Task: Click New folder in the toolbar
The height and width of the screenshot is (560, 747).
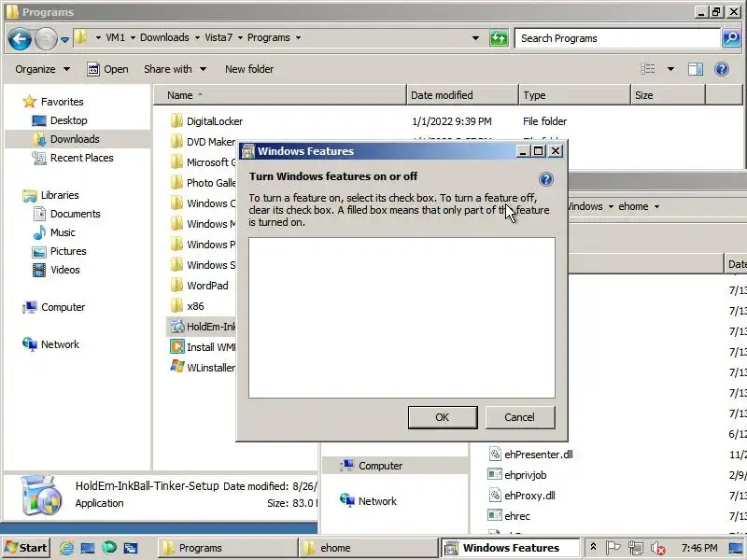Action: 249,69
